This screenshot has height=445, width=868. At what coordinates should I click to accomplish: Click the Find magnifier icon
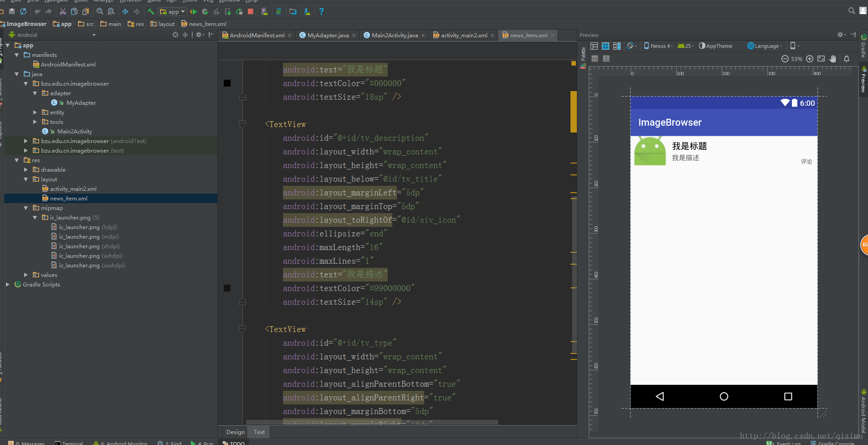(x=100, y=11)
